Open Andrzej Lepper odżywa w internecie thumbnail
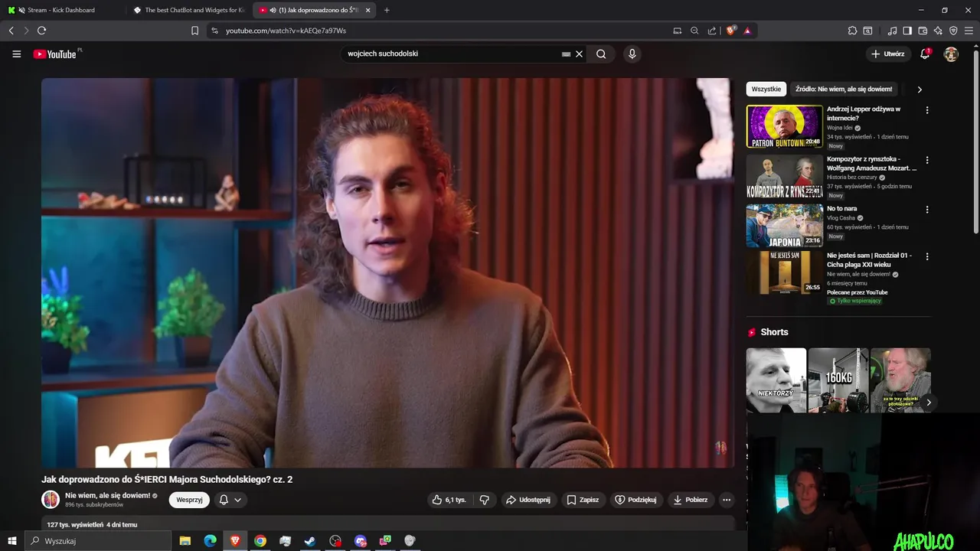This screenshot has width=980, height=551. click(x=785, y=126)
